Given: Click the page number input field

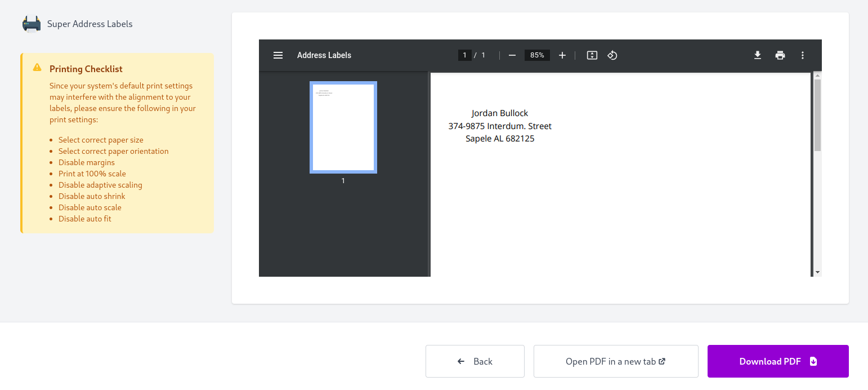Looking at the screenshot, I should coord(464,55).
